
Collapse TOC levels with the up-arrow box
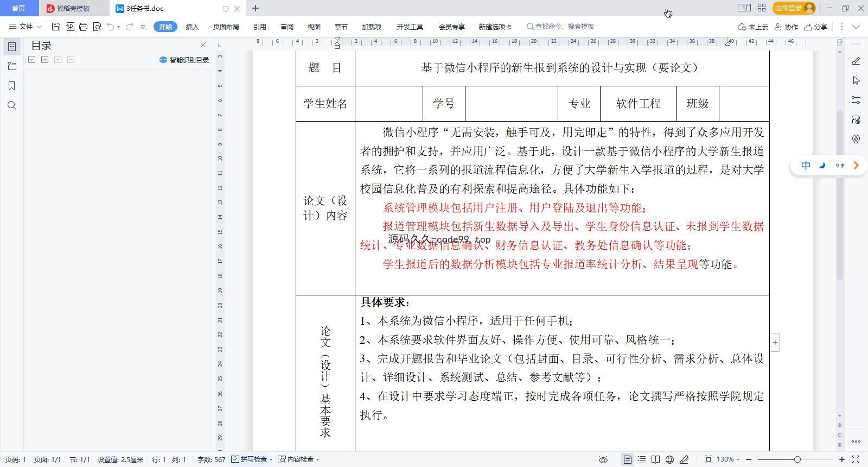pos(45,59)
